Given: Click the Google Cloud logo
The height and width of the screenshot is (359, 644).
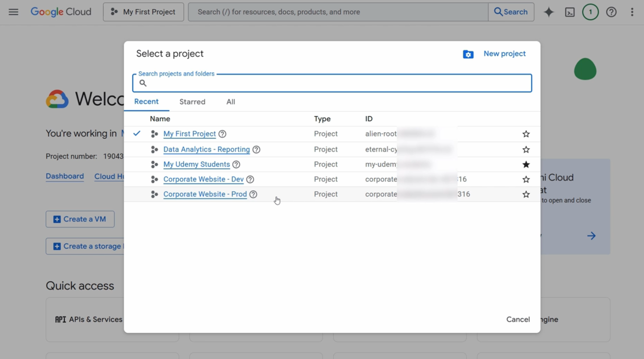Looking at the screenshot, I should (61, 12).
